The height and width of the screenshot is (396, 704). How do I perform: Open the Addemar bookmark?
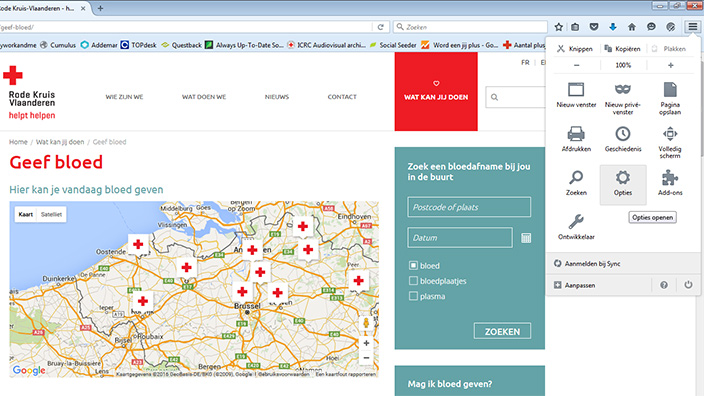(99, 45)
